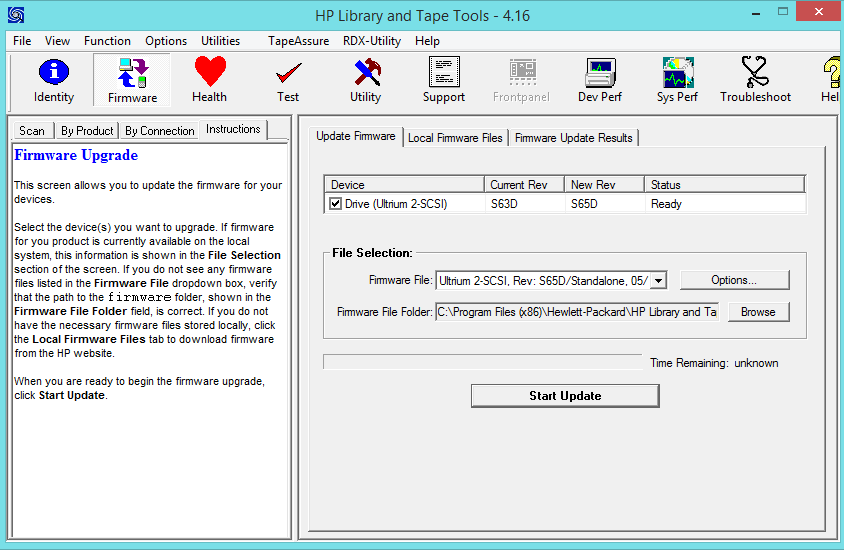
Task: Open the Utilities menu
Action: tap(220, 41)
